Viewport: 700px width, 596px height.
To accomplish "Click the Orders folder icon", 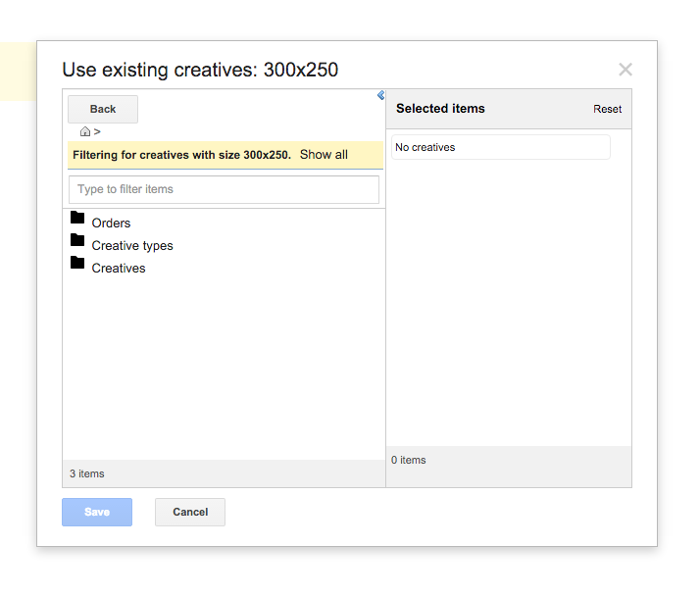I will point(77,218).
